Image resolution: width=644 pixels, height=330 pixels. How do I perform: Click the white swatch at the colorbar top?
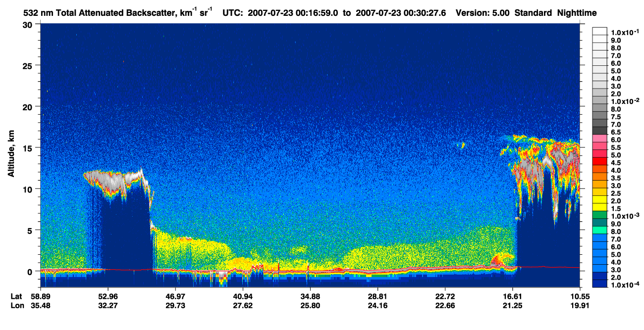point(600,31)
